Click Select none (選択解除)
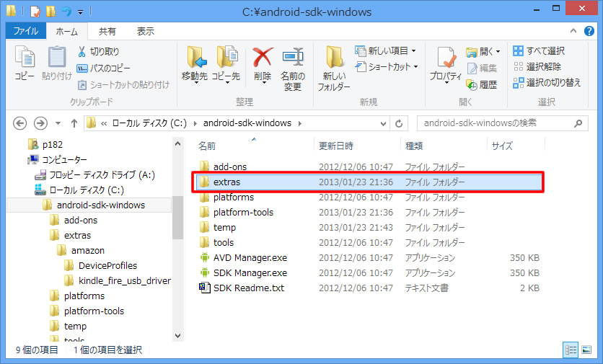 pos(537,66)
